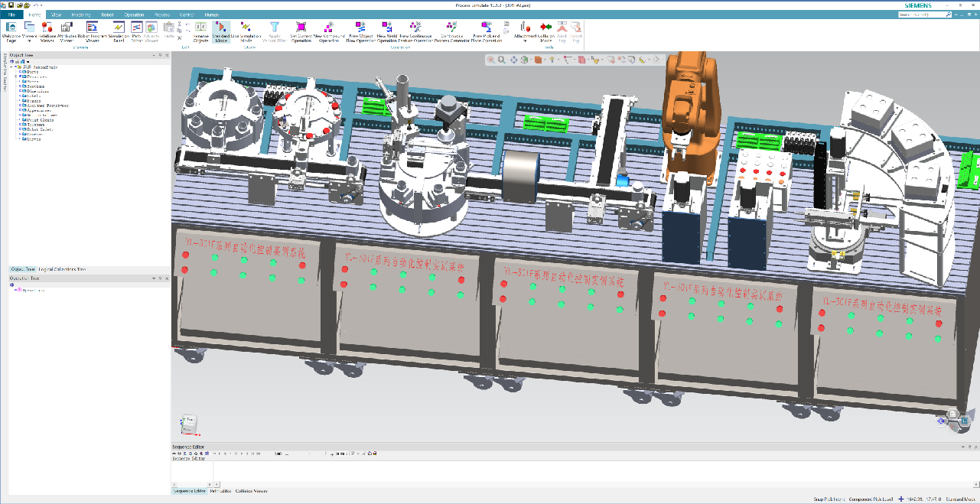Open the Path Editor from the ribbon

[137, 31]
